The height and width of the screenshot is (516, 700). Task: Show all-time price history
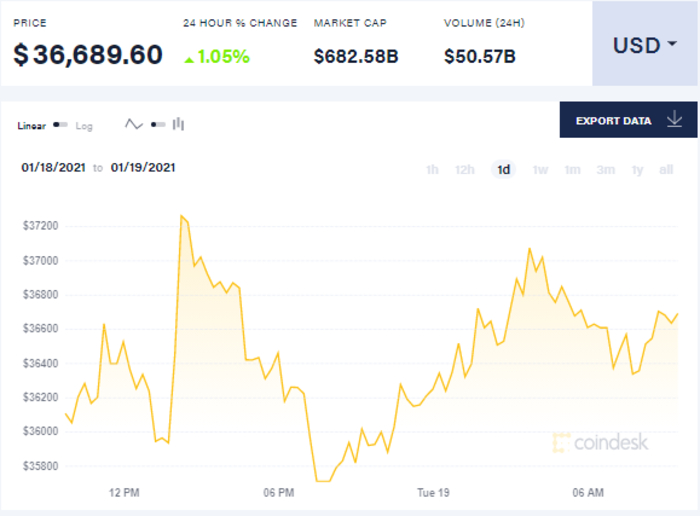(666, 170)
